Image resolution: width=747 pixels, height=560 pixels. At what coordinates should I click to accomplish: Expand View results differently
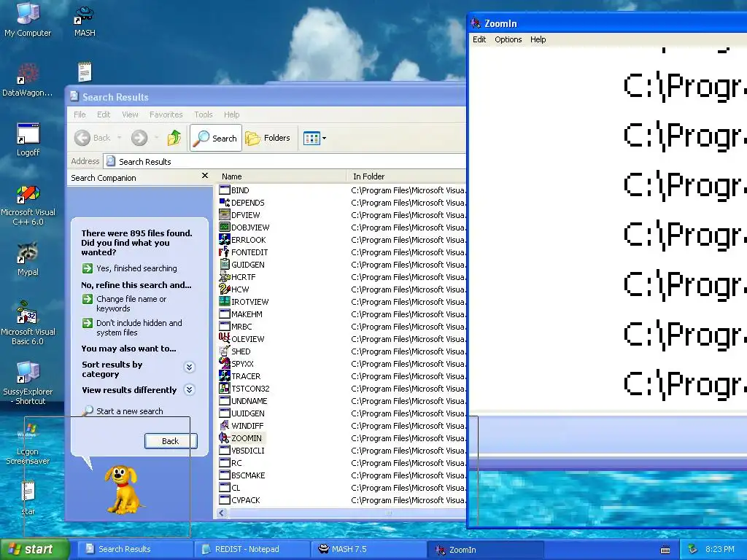tap(189, 389)
